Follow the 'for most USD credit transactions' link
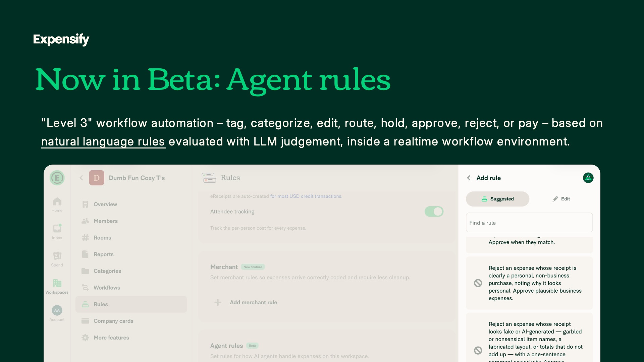The width and height of the screenshot is (644, 362). pos(306,196)
